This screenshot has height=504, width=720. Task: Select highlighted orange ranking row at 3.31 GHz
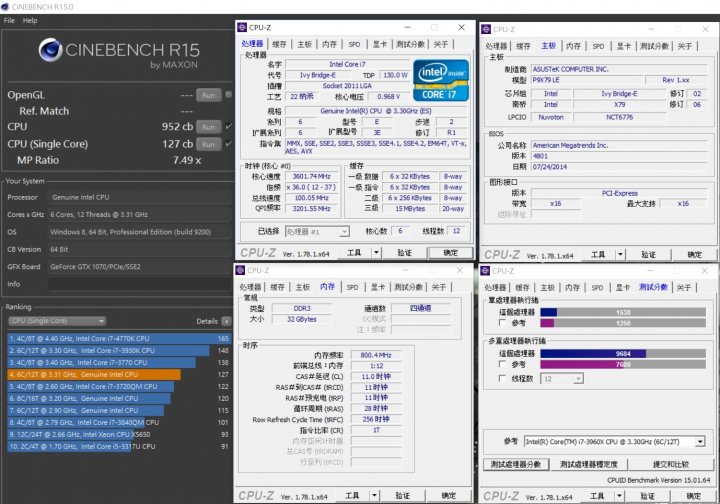[x=119, y=375]
